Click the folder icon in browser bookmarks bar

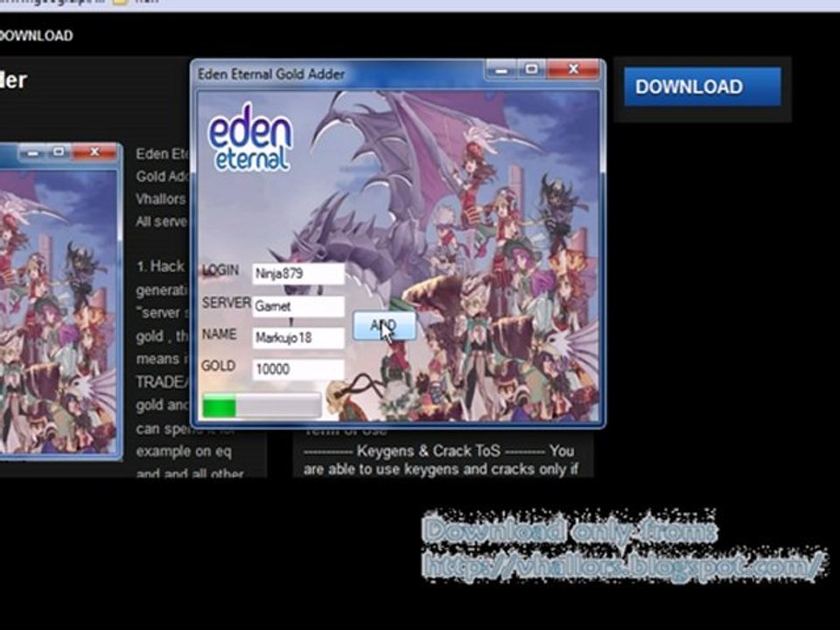click(x=120, y=2)
